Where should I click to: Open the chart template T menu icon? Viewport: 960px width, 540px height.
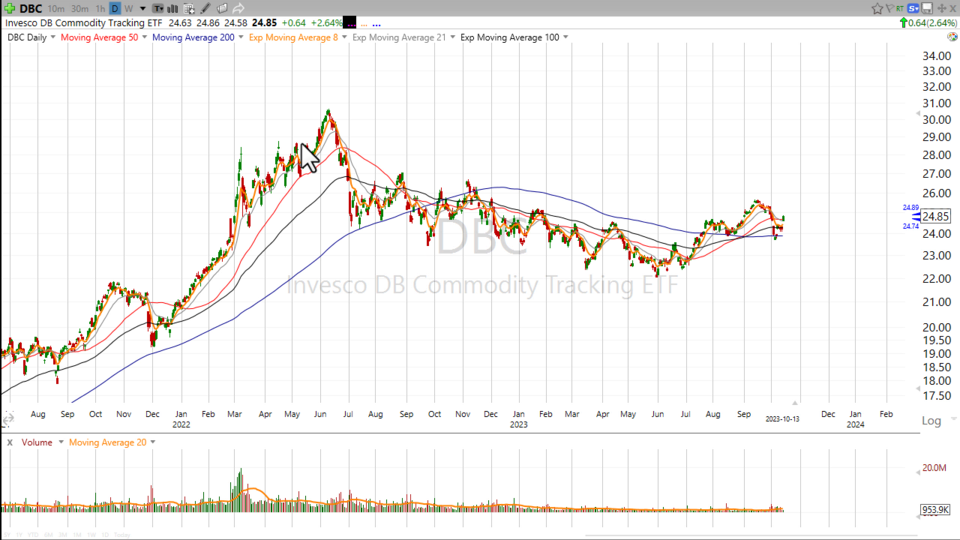pos(158,9)
